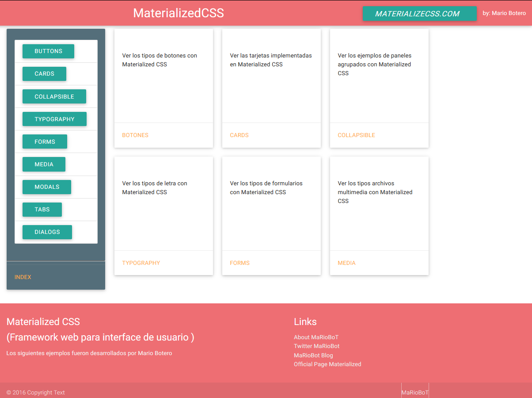This screenshot has width=532, height=398.
Task: Click 'Los siguientes ejemplos fueron desarrollados' footer text
Action: click(x=89, y=353)
